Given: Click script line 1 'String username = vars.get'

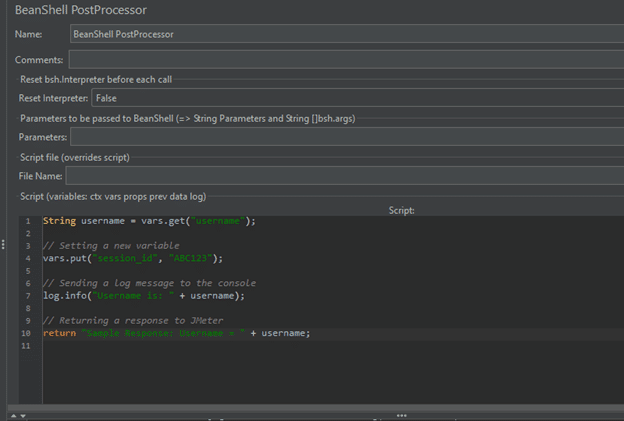Looking at the screenshot, I should tap(149, 221).
